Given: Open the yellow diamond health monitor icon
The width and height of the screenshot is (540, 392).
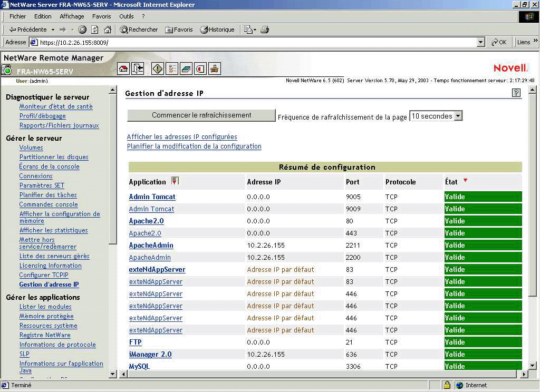Looking at the screenshot, I should [x=157, y=68].
